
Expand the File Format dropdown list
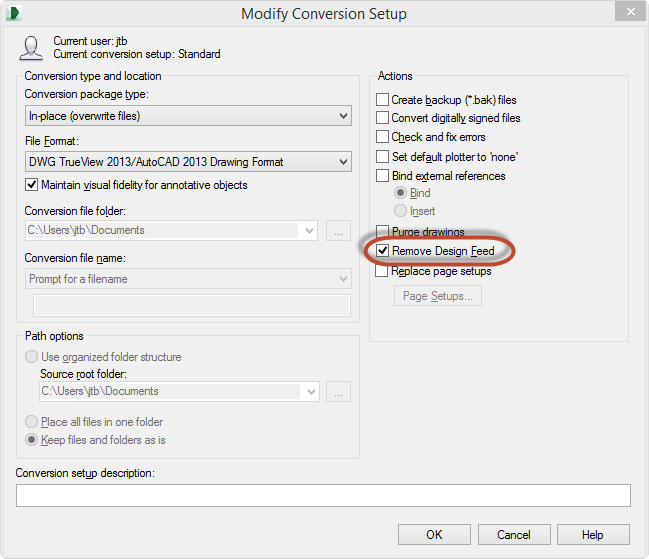pos(188,162)
